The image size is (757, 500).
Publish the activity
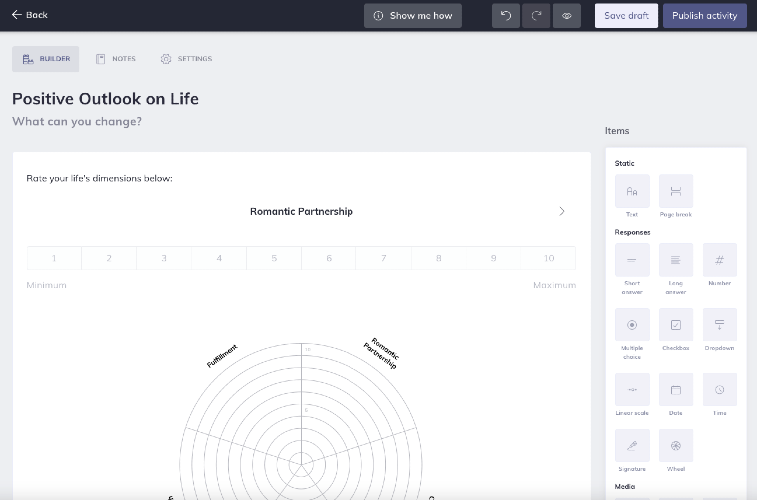pyautogui.click(x=704, y=15)
